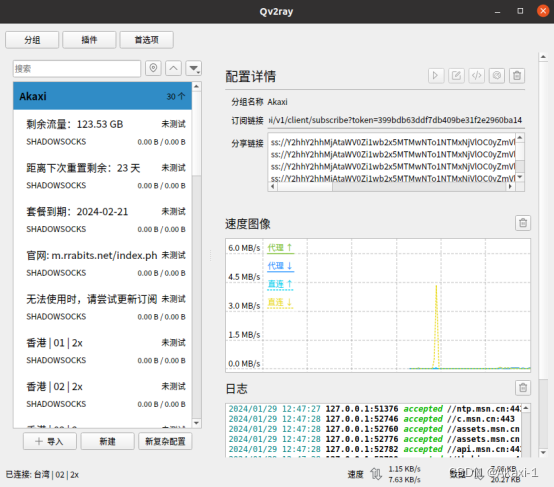Click the 新建 new connection button
The height and width of the screenshot is (487, 554).
107,441
